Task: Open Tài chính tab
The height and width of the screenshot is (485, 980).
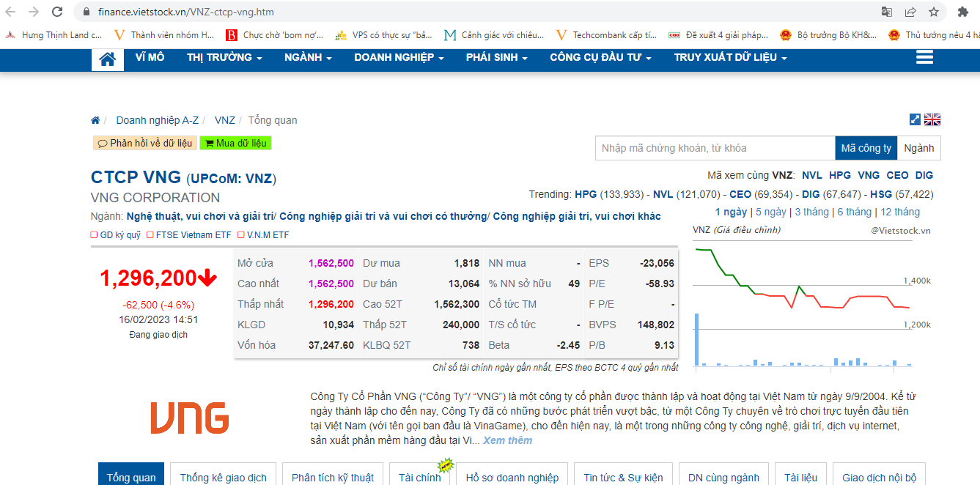Action: (x=420, y=474)
